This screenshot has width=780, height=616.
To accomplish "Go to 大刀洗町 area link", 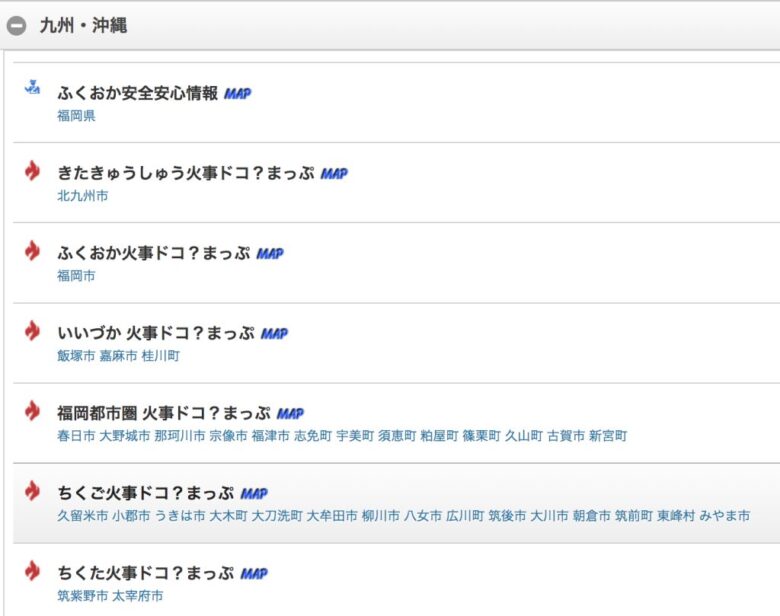I will click(x=277, y=516).
